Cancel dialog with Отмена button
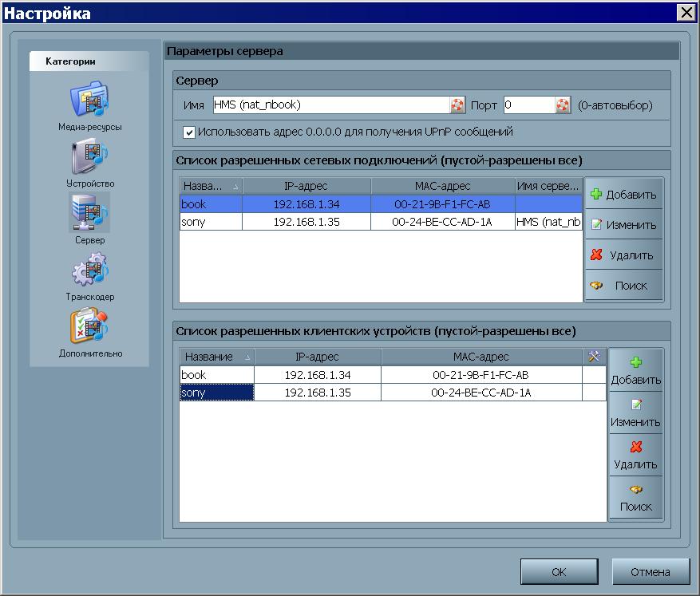Viewport: 700px width, 596px height. pos(651,572)
